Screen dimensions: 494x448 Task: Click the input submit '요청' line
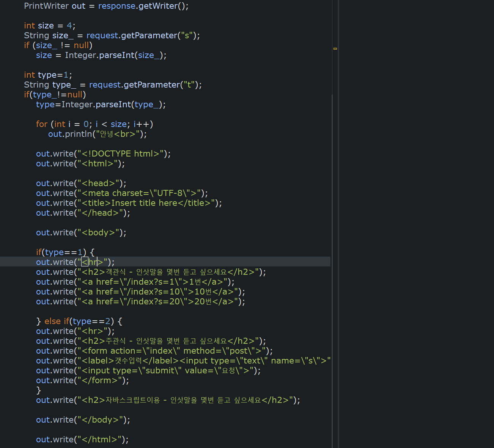tap(148, 371)
